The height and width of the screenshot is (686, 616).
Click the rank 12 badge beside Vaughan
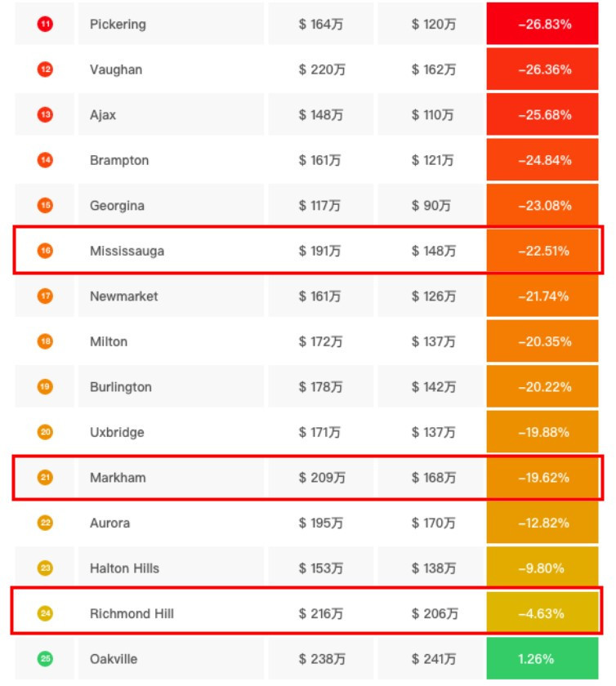point(45,70)
